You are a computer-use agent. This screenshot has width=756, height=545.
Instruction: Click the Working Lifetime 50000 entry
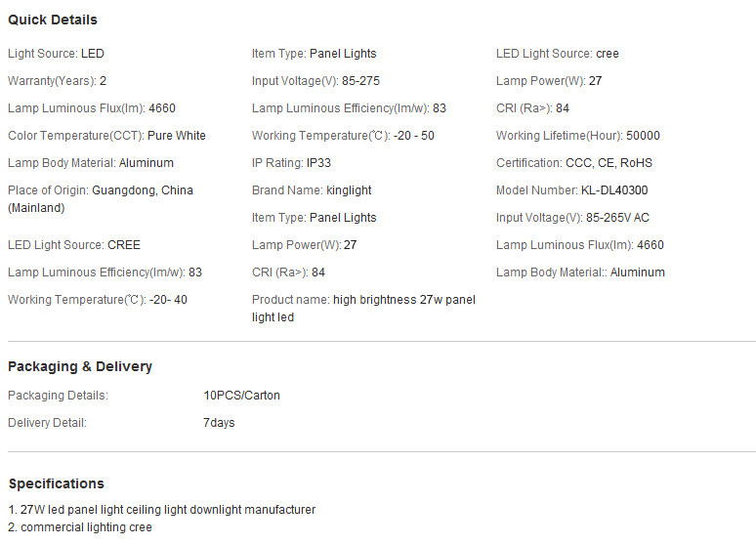[x=577, y=136]
